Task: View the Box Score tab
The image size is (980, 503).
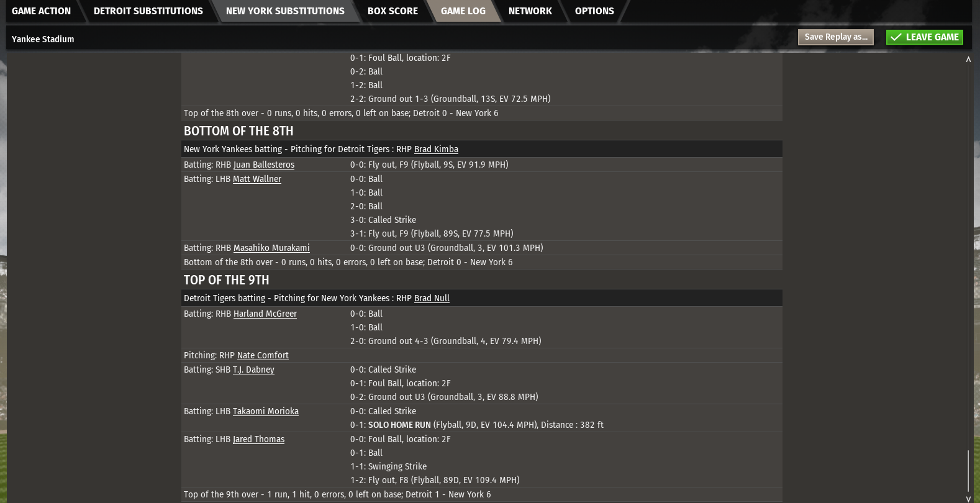Action: pyautogui.click(x=392, y=11)
